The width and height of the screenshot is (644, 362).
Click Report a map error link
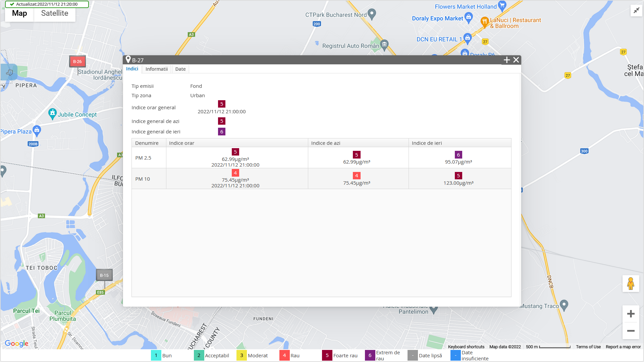coord(623,347)
